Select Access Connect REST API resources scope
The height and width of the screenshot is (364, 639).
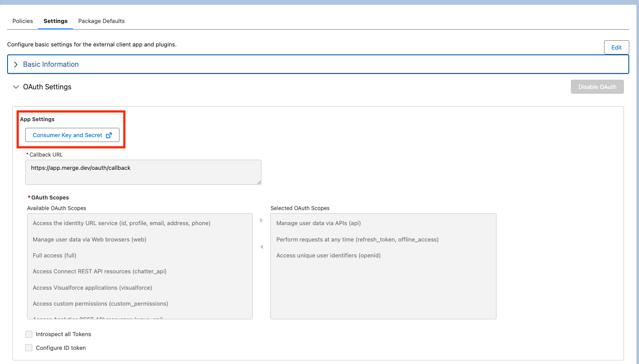(x=100, y=272)
